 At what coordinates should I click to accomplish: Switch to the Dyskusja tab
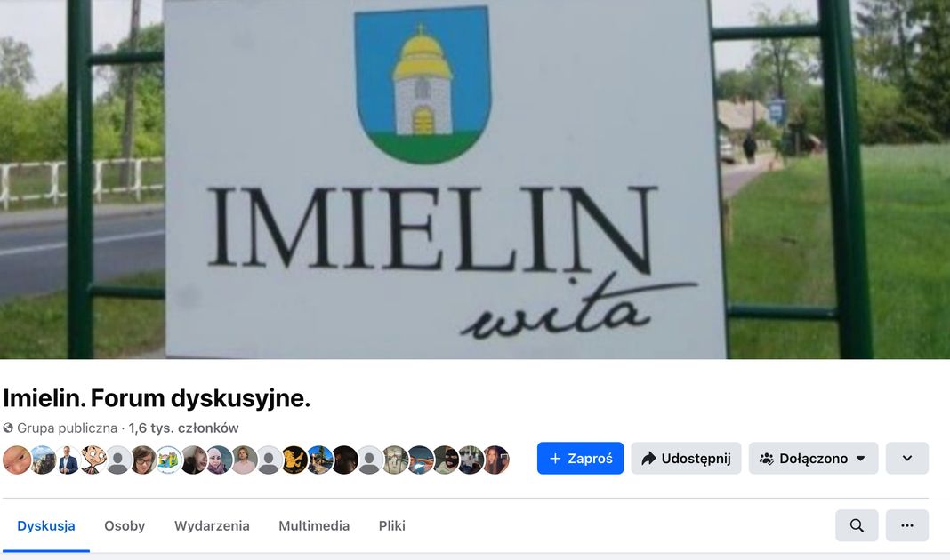pos(46,525)
